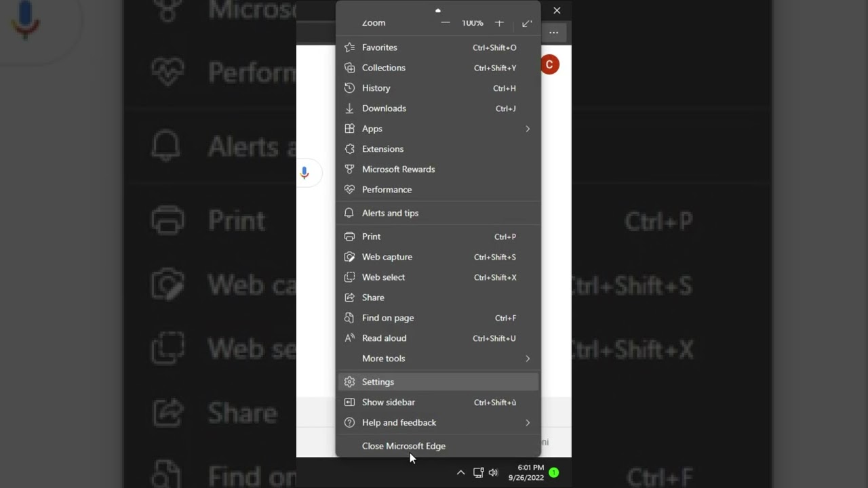Open the taskbar clock and date
This screenshot has height=488, width=868.
pyautogui.click(x=526, y=472)
